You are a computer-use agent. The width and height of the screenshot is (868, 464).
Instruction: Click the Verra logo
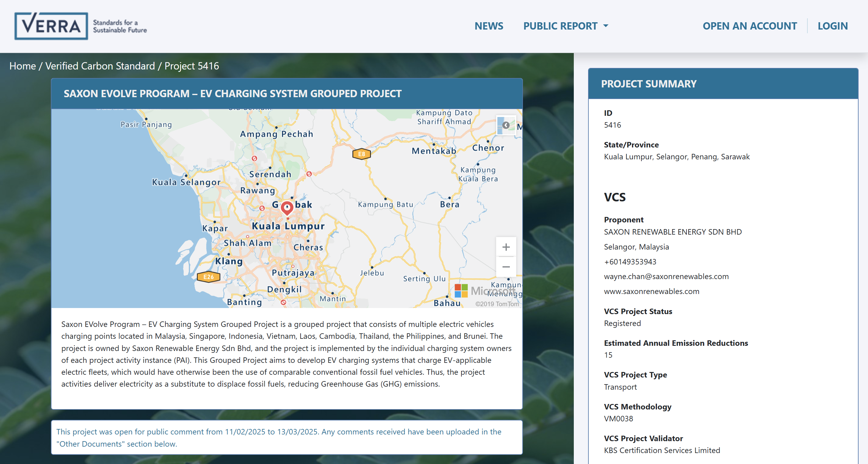tap(80, 26)
